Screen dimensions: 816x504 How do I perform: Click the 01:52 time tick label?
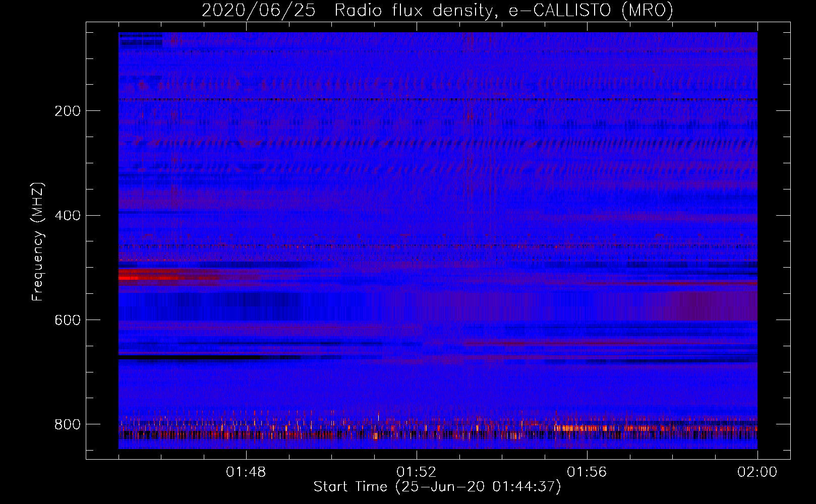click(x=417, y=472)
